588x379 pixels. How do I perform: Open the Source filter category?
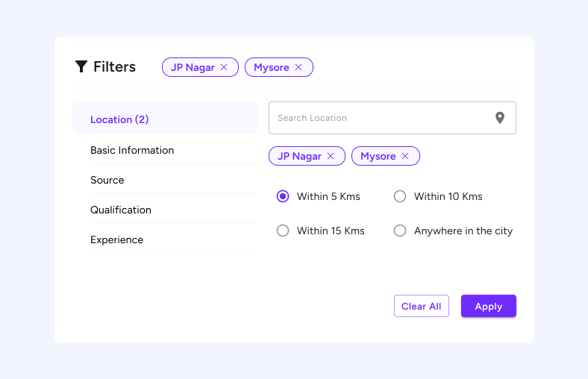pyautogui.click(x=107, y=180)
